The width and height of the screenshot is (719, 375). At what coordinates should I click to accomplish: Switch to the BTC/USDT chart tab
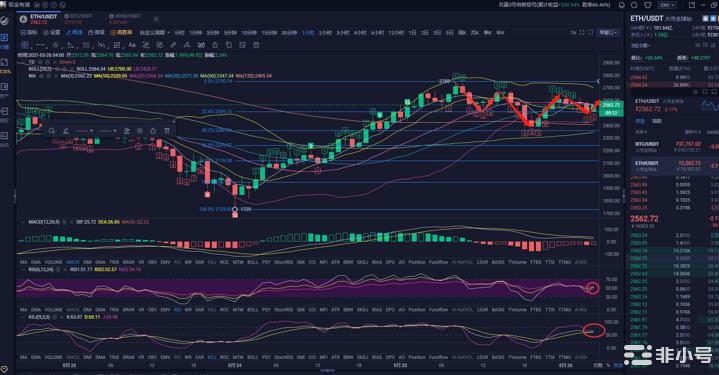click(x=79, y=19)
